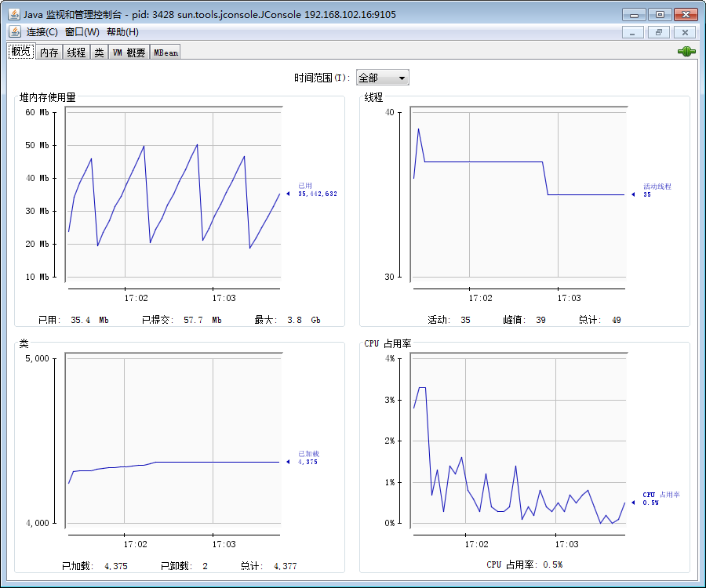Minimize the inner connection frame below title bar
This screenshot has width=706, height=588.
pos(633,32)
